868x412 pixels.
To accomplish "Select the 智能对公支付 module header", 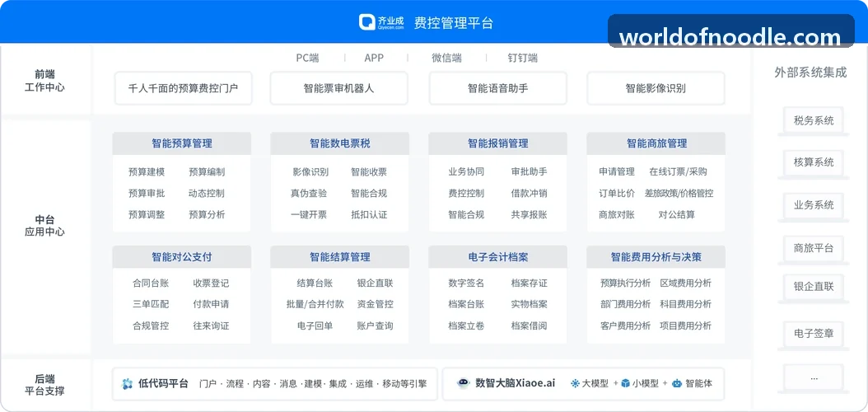I will pos(181,257).
